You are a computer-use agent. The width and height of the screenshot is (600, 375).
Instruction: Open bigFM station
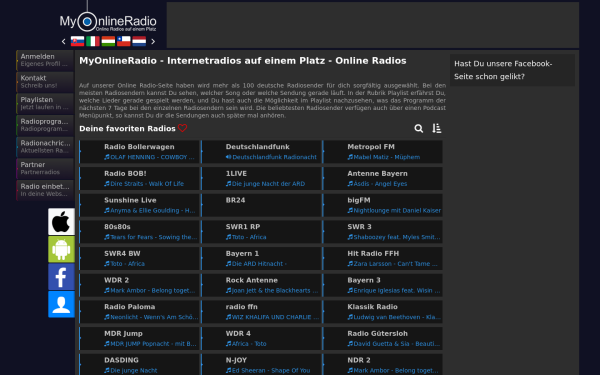[x=383, y=205]
